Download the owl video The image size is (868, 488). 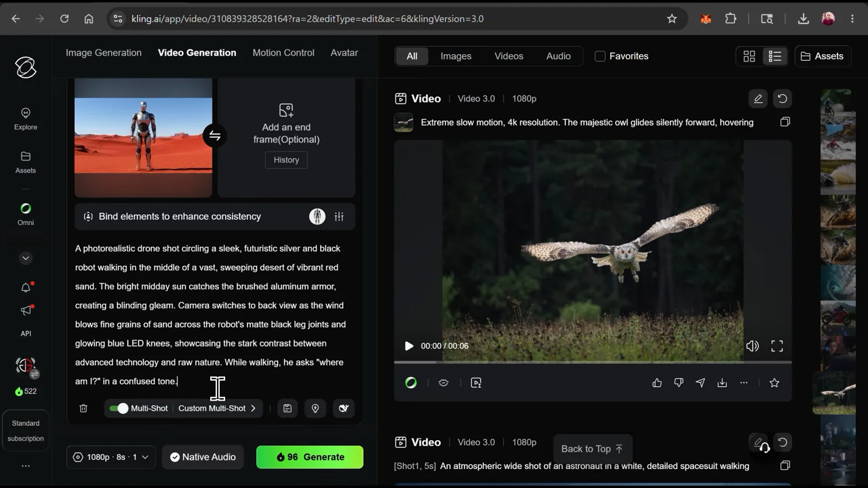coord(722,383)
